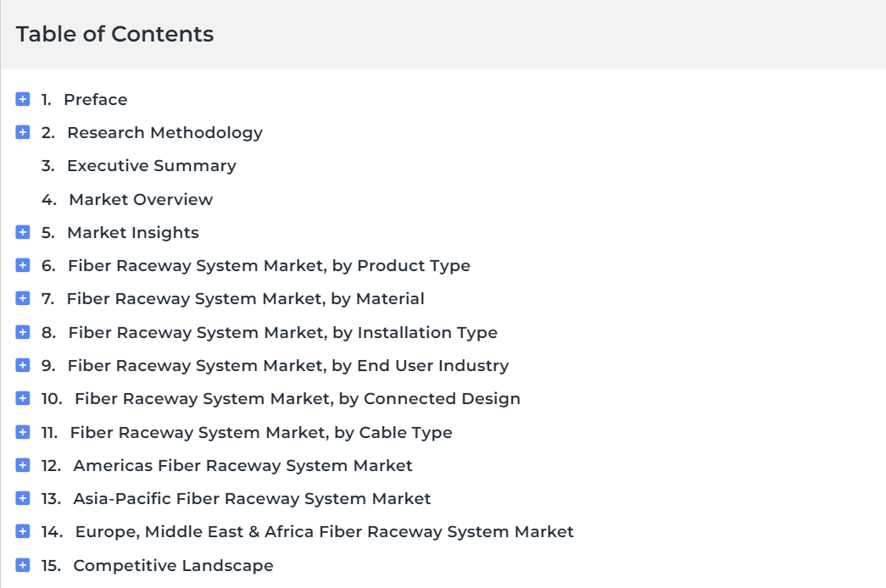This screenshot has width=886, height=588.
Task: Open the plus icon beside by Cable Type
Action: [23, 432]
